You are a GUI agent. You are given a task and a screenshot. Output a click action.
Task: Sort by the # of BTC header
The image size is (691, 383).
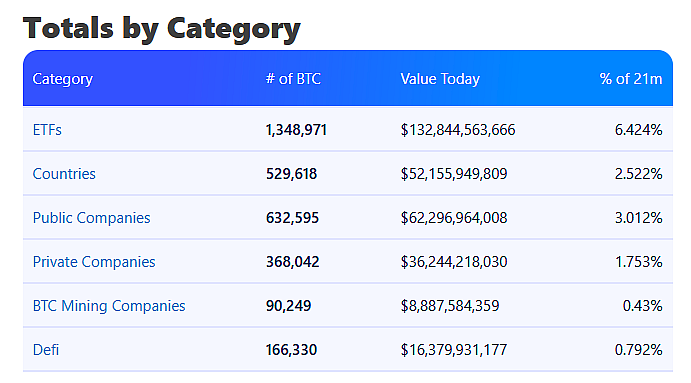coord(293,79)
